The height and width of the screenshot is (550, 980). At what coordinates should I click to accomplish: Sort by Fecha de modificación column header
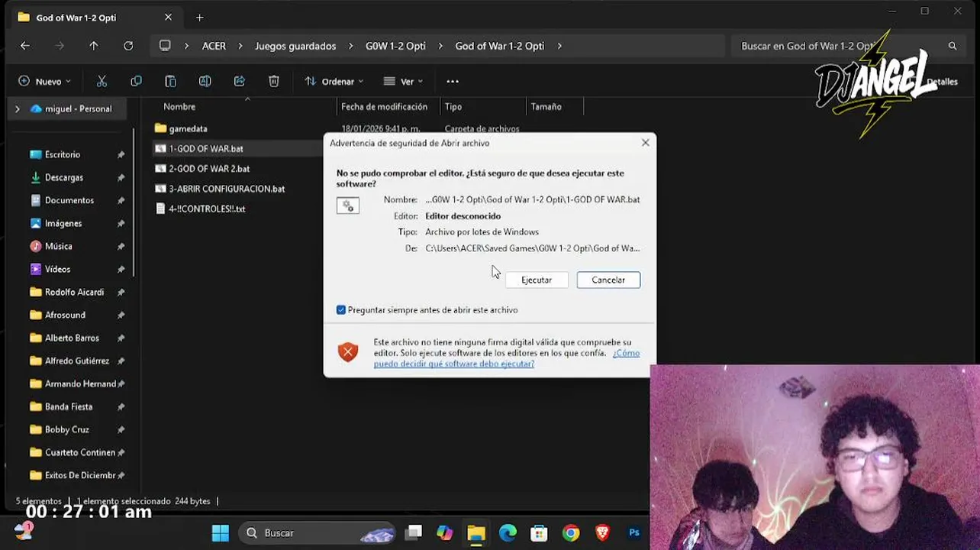[x=384, y=107]
